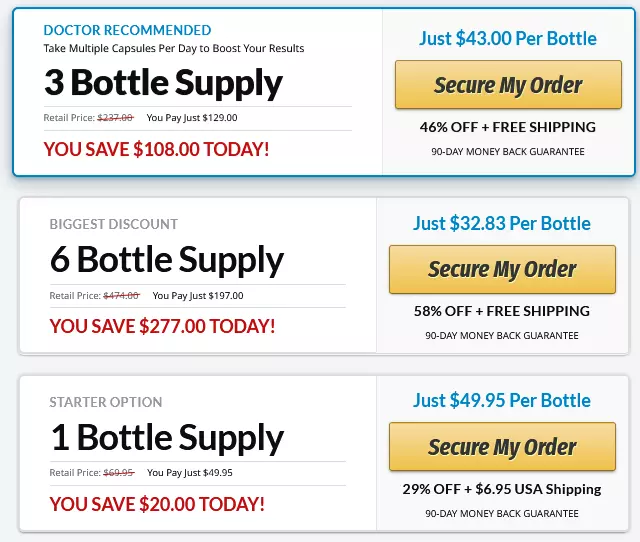Click the crossed-out $237.00 retail price
This screenshot has width=640, height=542.
point(116,118)
